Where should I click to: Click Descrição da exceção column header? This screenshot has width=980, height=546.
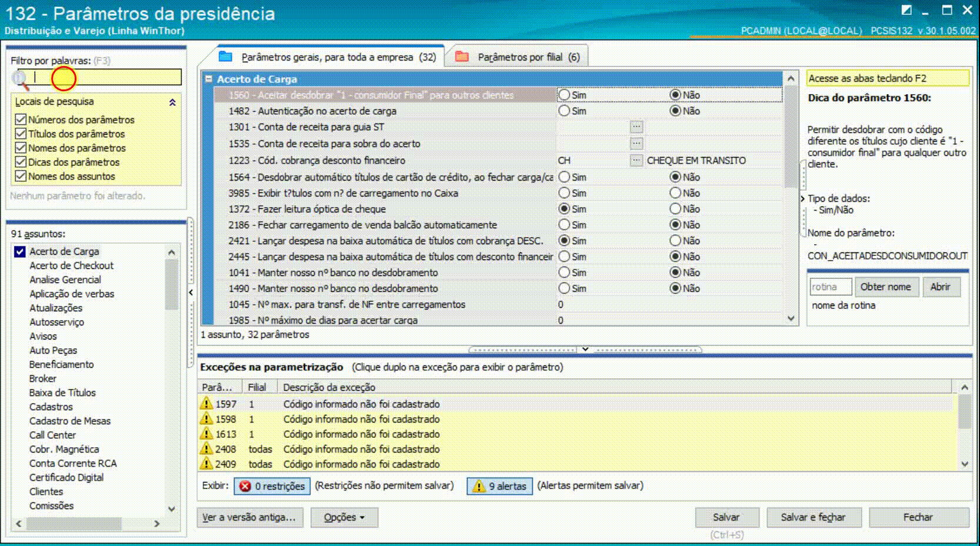click(615, 387)
